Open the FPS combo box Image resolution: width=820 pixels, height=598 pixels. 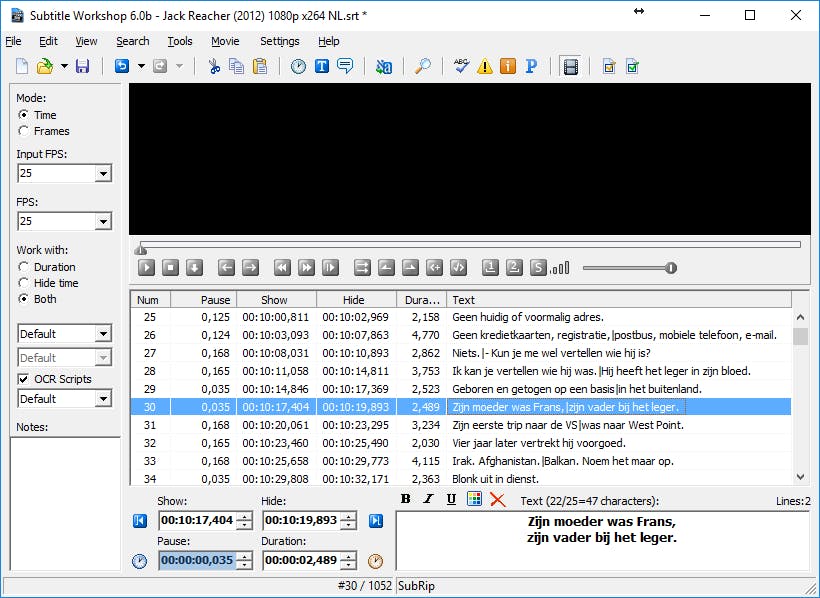click(x=103, y=221)
